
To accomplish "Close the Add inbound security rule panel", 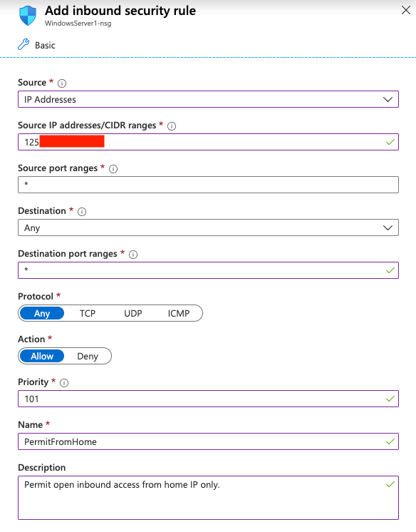I will 406,10.
